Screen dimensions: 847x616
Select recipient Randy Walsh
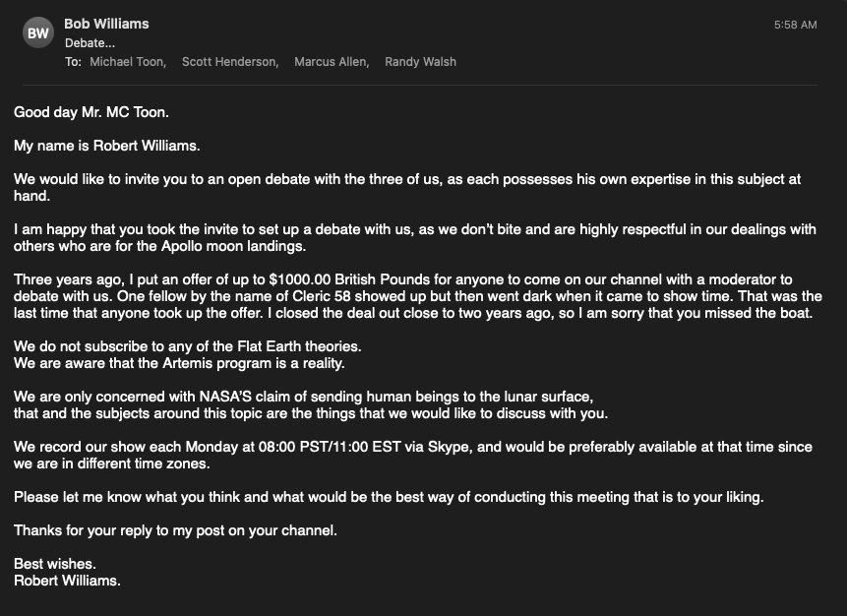pyautogui.click(x=420, y=61)
